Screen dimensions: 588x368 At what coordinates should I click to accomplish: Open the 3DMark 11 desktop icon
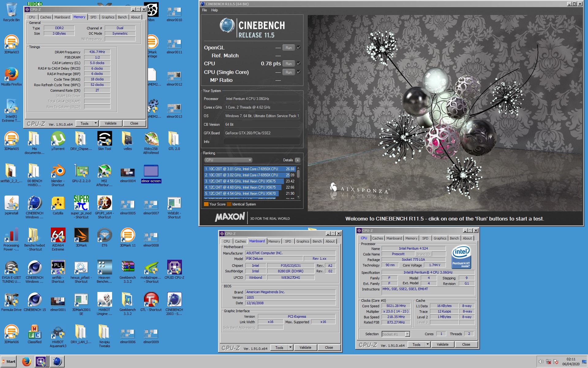click(x=128, y=238)
